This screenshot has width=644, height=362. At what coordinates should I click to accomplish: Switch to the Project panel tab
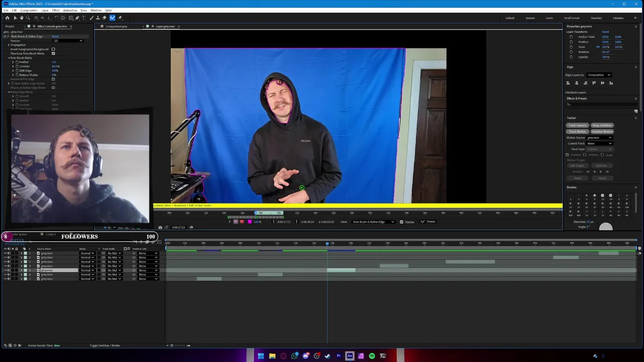click(x=10, y=26)
